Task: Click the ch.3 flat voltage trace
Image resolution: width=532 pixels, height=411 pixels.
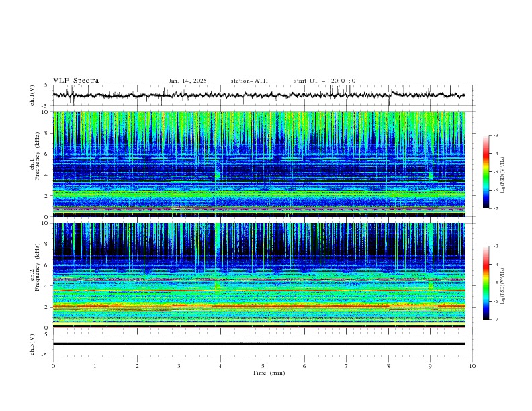Action: pos(259,344)
